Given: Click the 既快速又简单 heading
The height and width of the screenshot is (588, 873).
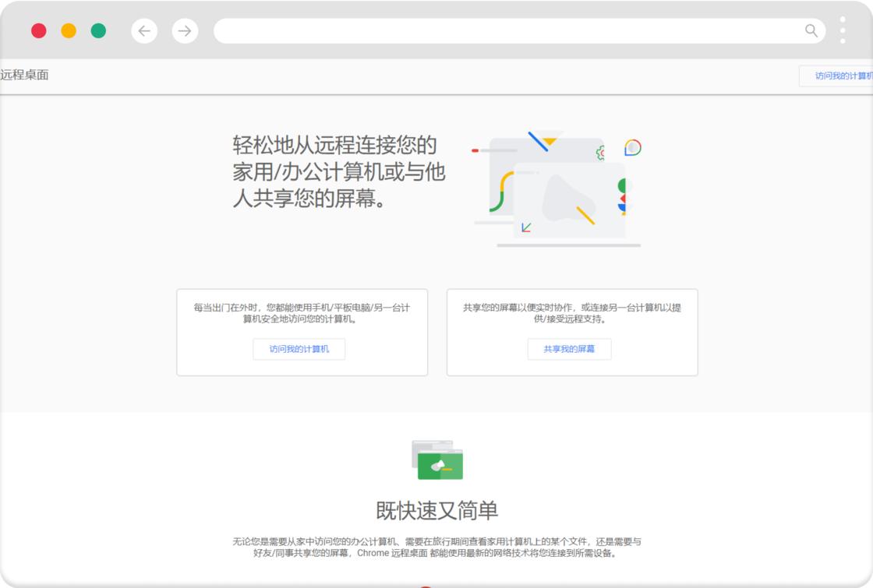Looking at the screenshot, I should point(436,509).
